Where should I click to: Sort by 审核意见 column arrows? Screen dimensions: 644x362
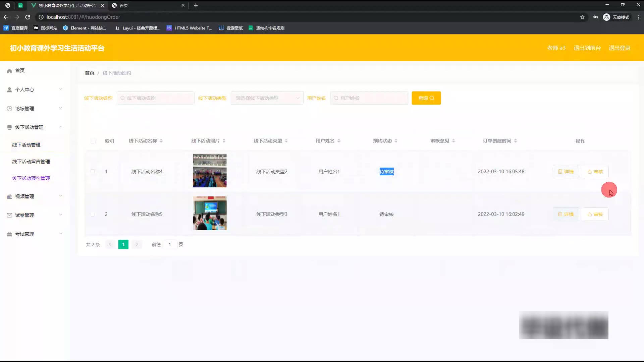[x=453, y=141]
